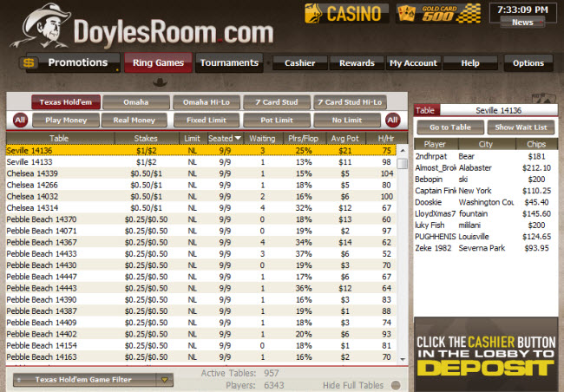Open the Texas Hold'em Game Filter dropdown
The width and height of the screenshot is (564, 392).
93,380
